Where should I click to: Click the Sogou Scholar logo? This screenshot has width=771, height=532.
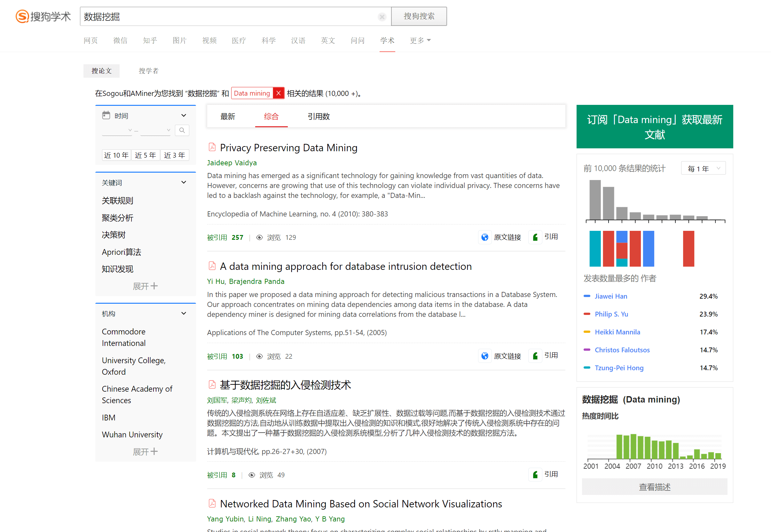[x=43, y=16]
